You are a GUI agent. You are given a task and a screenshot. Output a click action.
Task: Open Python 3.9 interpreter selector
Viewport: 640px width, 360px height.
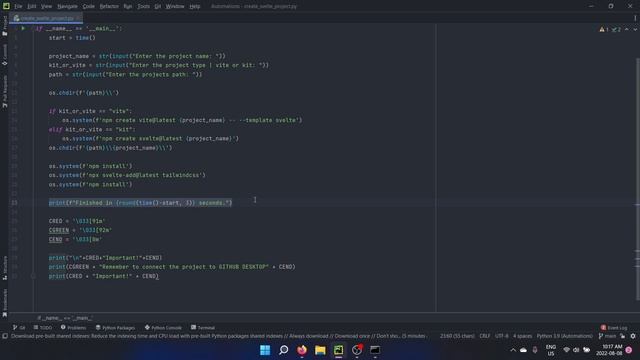[564, 336]
